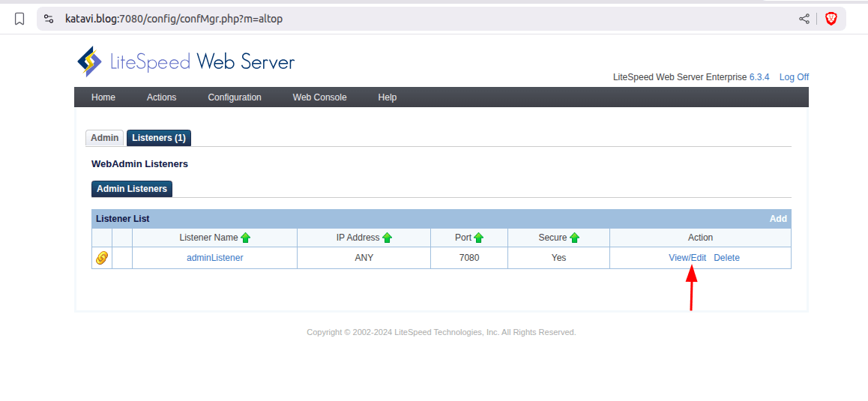Click the Yes secure cell

coord(558,258)
